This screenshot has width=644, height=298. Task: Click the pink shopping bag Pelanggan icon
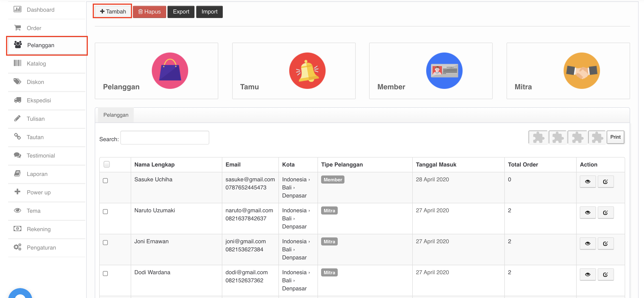[x=170, y=71]
